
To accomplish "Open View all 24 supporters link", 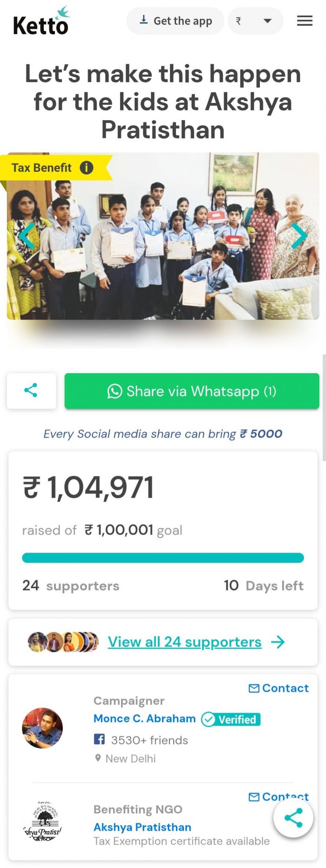I will point(184,642).
